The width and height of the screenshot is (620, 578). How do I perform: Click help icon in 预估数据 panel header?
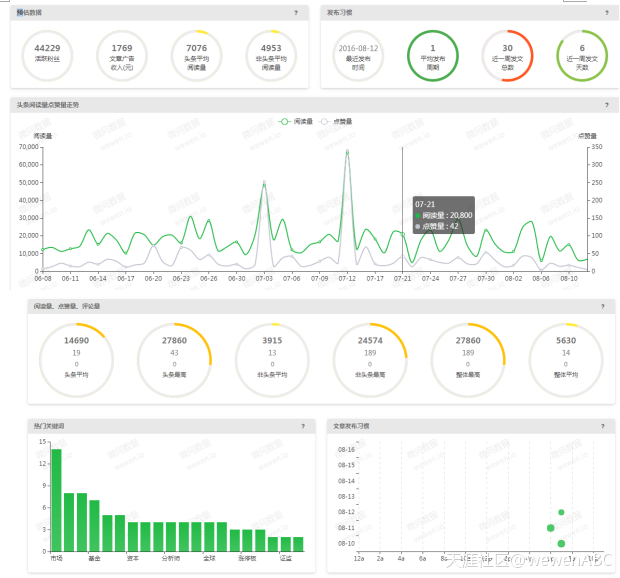point(296,13)
